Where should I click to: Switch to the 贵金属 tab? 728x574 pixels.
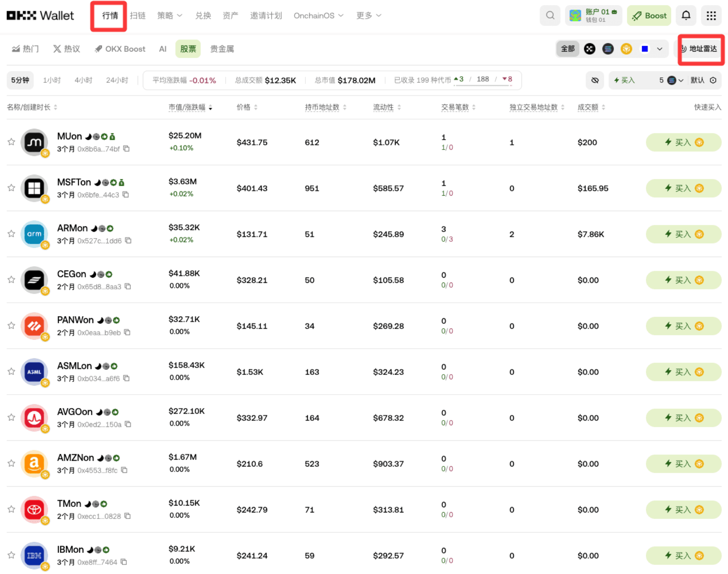pyautogui.click(x=222, y=49)
